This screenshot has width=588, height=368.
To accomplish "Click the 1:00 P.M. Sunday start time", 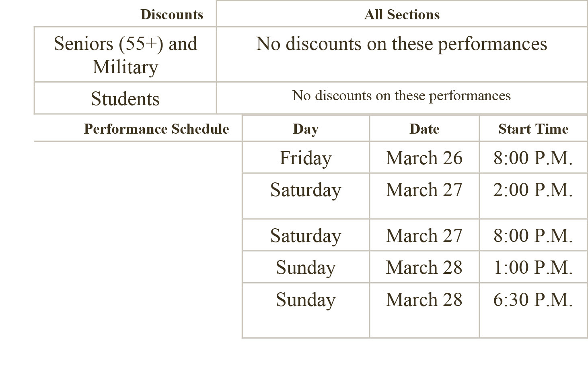I will [533, 267].
